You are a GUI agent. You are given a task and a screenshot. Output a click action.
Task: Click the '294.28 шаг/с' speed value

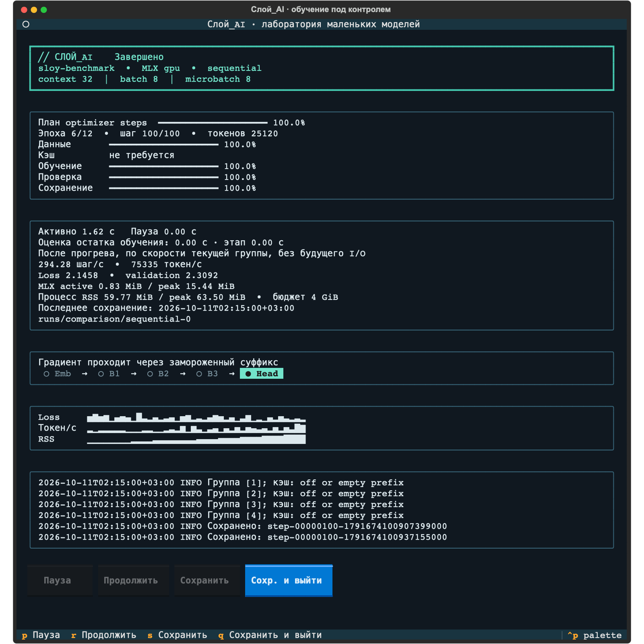[x=71, y=264]
